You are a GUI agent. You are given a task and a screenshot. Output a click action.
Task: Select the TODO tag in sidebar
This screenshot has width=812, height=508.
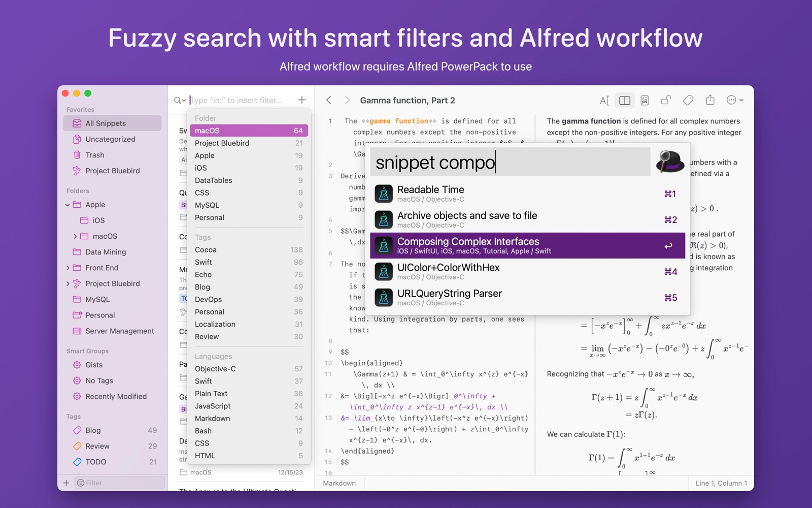point(112,461)
